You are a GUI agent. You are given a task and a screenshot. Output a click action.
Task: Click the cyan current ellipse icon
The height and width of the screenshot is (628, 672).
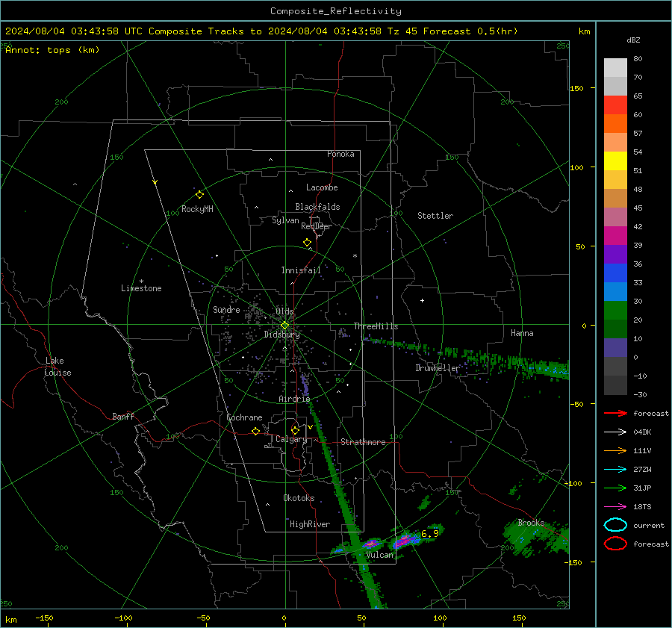[615, 525]
